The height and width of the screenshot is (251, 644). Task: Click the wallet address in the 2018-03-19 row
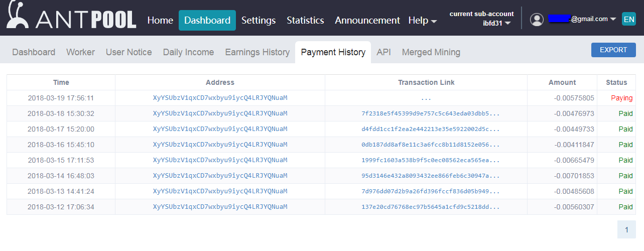pyautogui.click(x=220, y=98)
